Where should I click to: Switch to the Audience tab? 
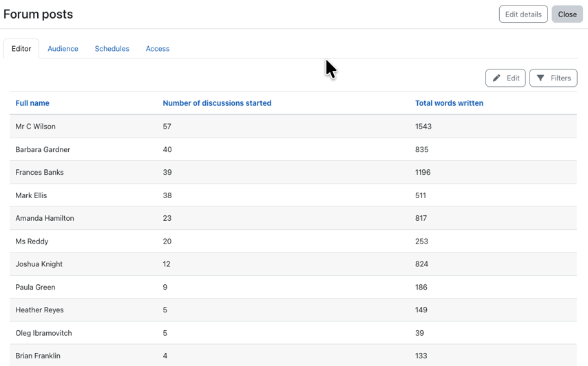63,49
